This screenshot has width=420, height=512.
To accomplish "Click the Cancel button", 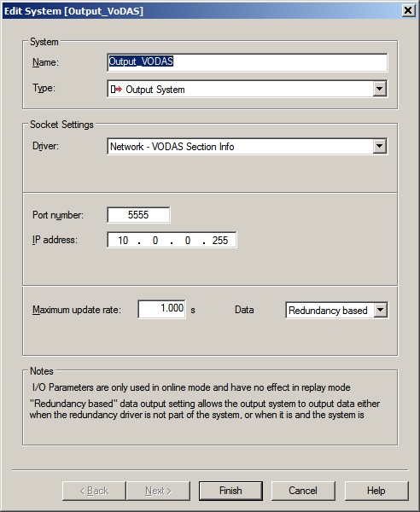I will (303, 491).
